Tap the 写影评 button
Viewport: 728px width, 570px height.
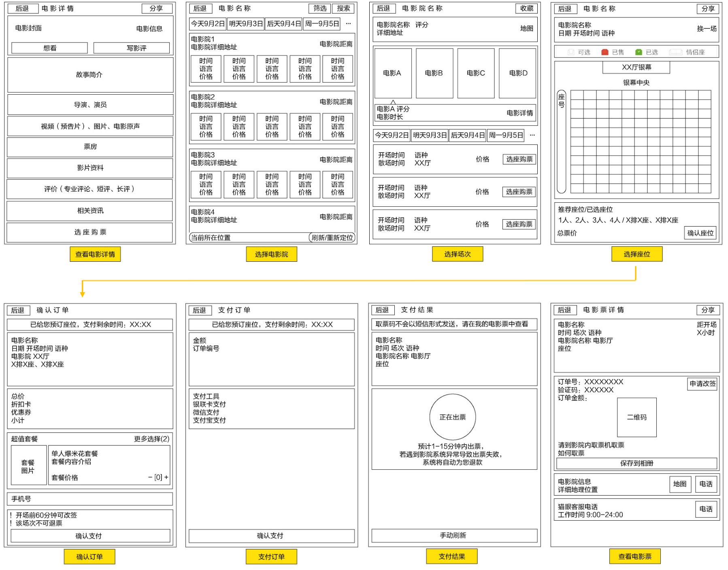coord(132,48)
